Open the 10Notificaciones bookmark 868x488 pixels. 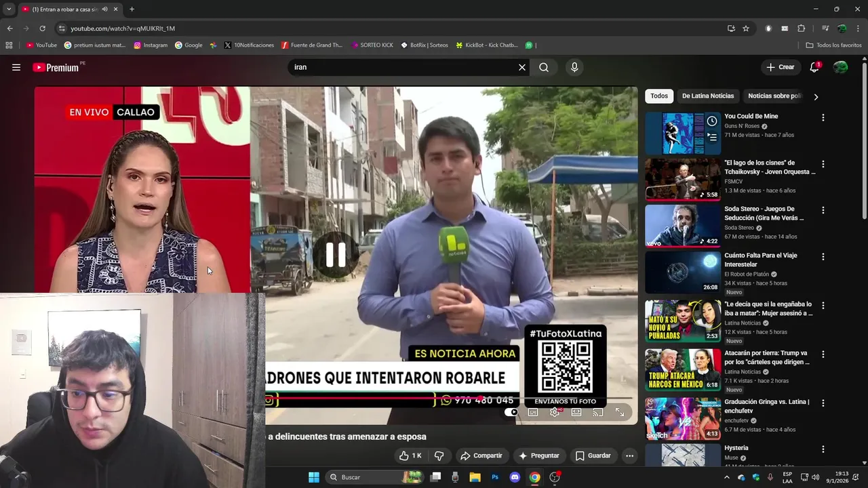pos(248,45)
